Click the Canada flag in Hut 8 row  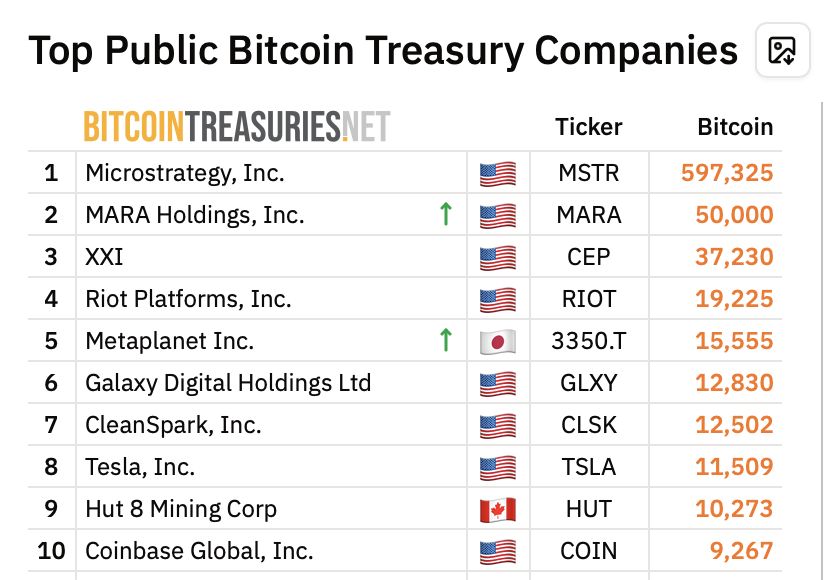[x=498, y=510]
